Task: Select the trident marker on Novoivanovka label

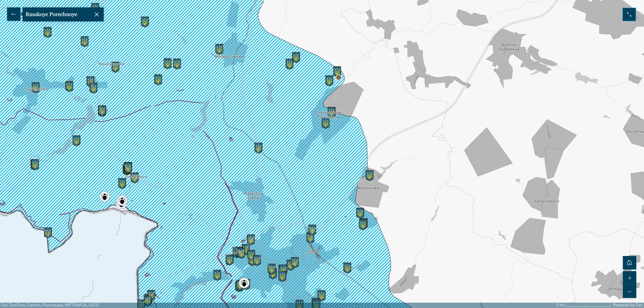Action: [115, 67]
